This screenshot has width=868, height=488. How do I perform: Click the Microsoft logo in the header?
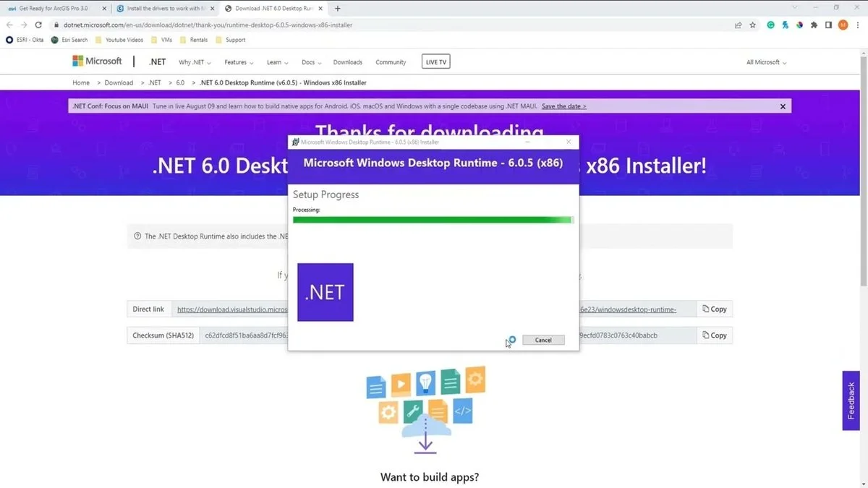[97, 61]
